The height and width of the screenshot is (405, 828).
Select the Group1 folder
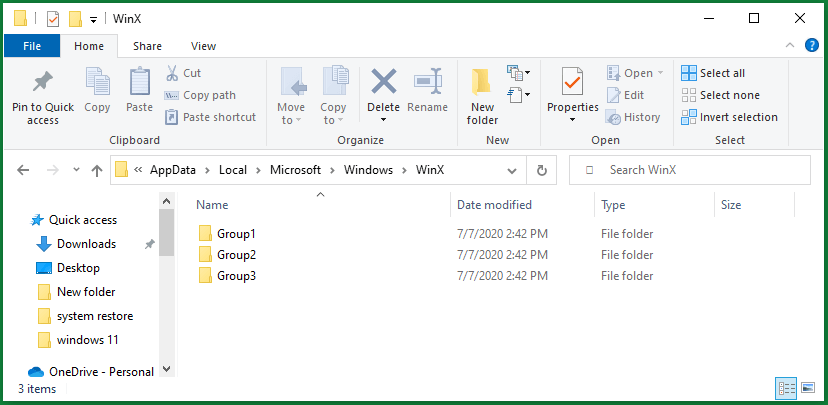click(x=227, y=233)
